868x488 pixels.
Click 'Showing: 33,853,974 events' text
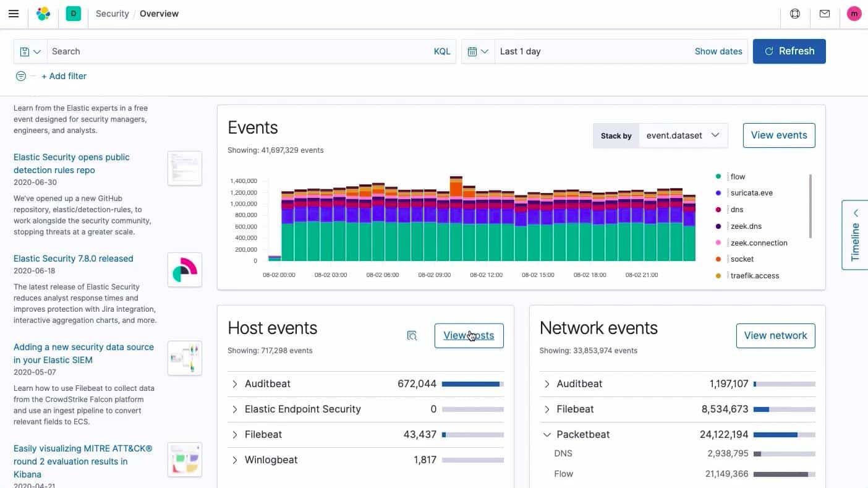pyautogui.click(x=589, y=351)
